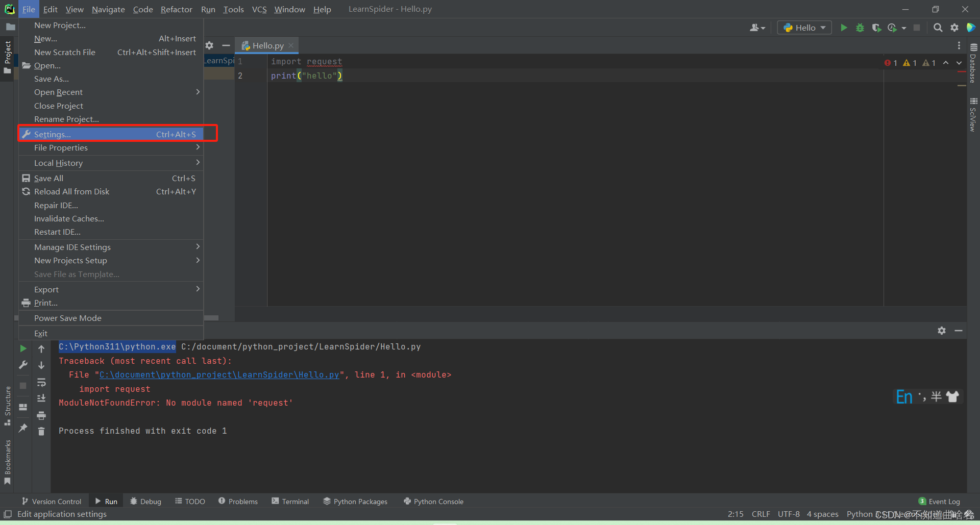Open Search Everywhere magnifier icon
Screen dimensions: 980x525
coord(938,28)
